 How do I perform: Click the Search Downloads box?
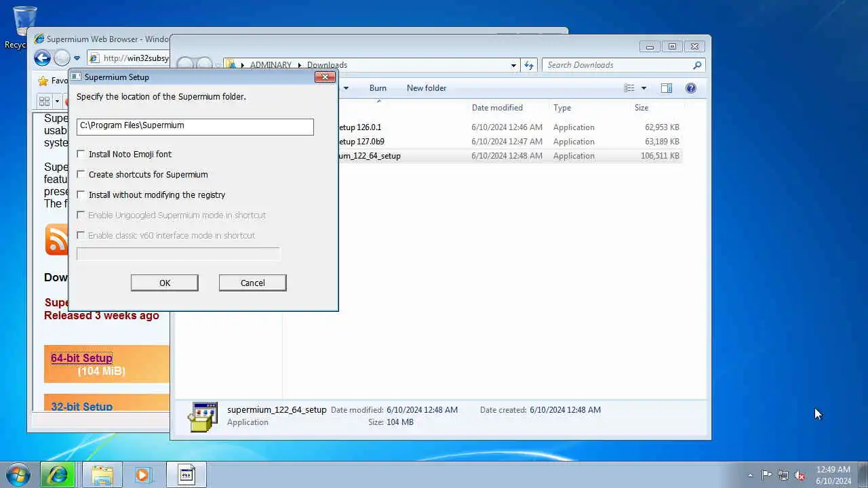[616, 65]
